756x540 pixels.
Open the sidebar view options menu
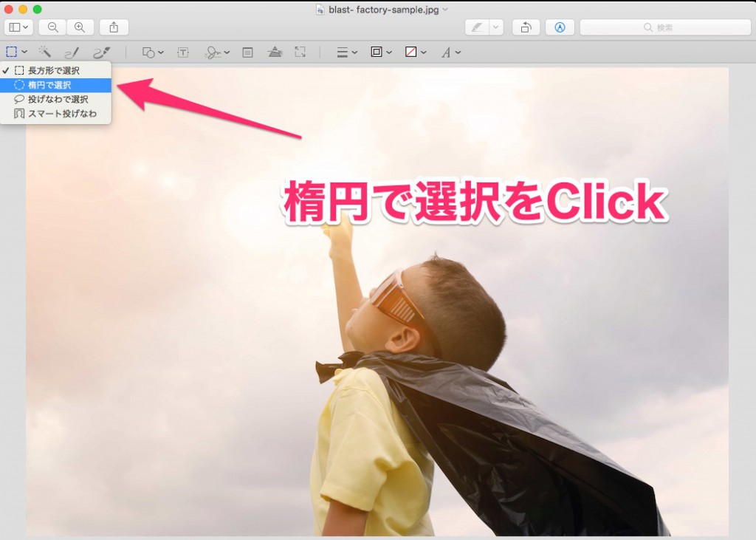coord(18,27)
